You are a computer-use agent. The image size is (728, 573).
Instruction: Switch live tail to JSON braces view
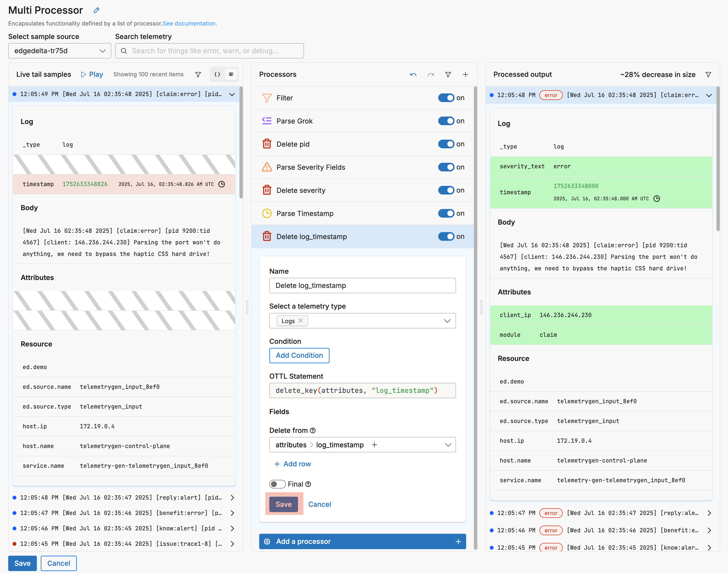(x=217, y=74)
